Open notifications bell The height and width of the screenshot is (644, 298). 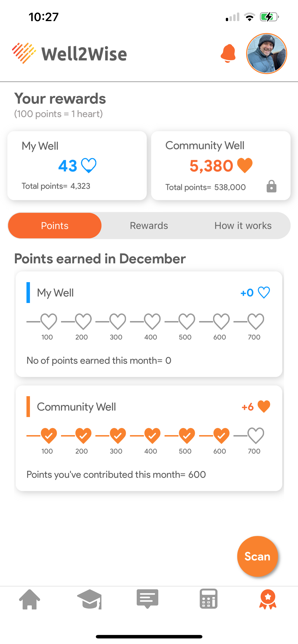point(228,54)
